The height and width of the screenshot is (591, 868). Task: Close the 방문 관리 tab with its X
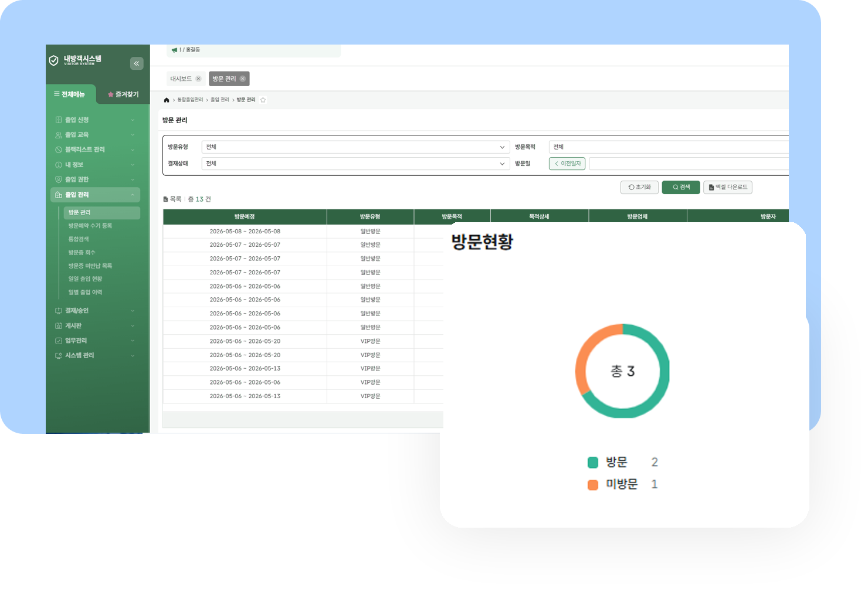tap(242, 79)
